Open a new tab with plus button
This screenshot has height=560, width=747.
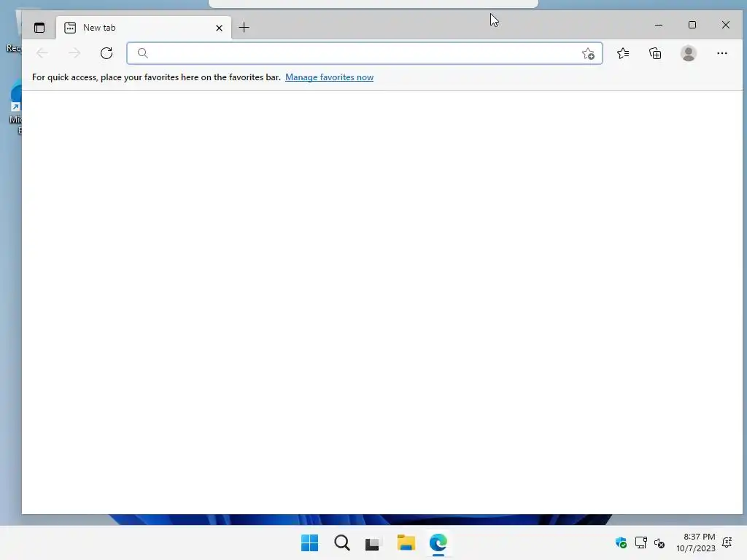244,28
